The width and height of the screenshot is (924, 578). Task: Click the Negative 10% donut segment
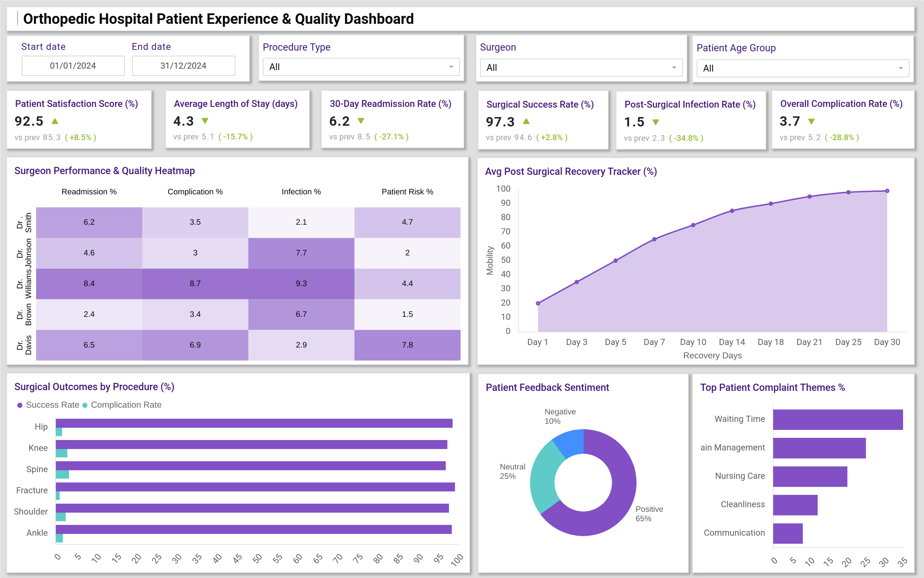pos(571,443)
